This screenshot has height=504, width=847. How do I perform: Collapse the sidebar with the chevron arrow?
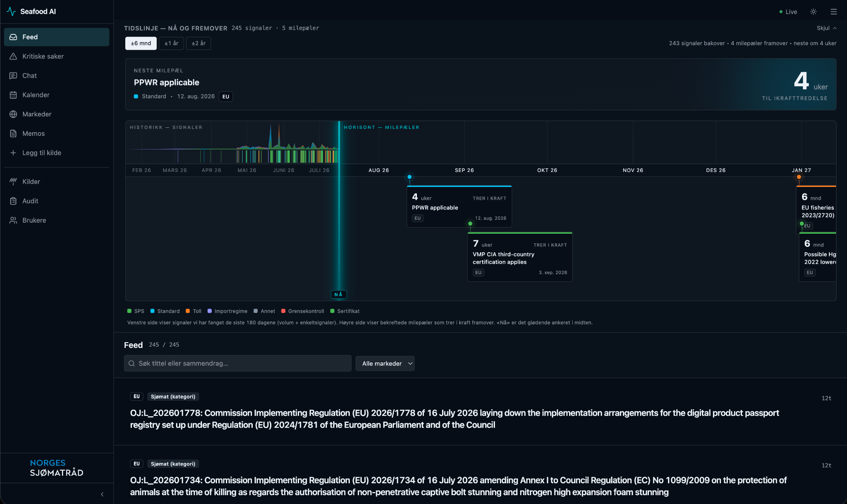(102, 494)
